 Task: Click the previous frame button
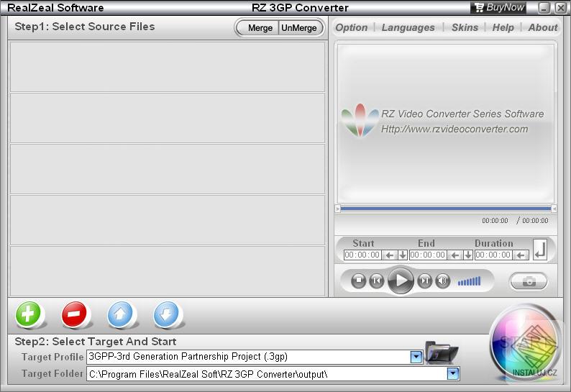377,281
